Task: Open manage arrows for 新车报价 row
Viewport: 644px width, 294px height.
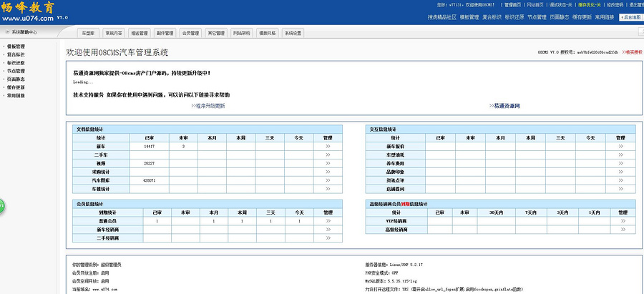Action: [620, 146]
